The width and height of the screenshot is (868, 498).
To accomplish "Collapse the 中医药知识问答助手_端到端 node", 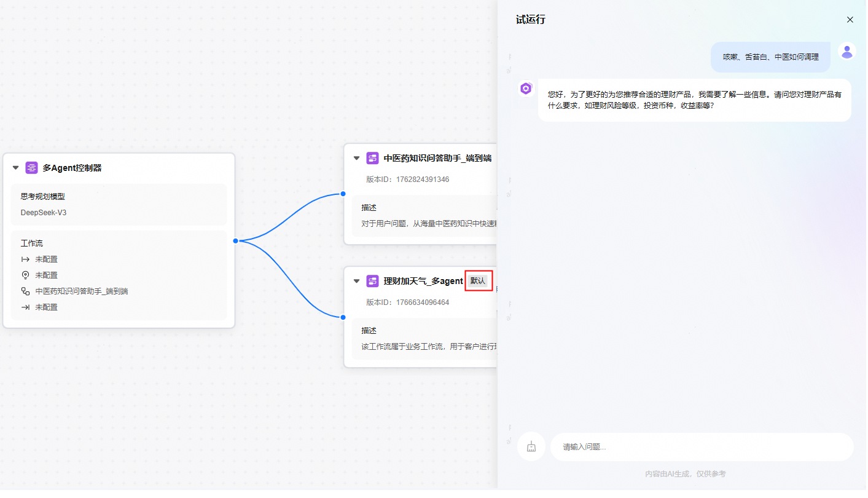I will (x=356, y=158).
